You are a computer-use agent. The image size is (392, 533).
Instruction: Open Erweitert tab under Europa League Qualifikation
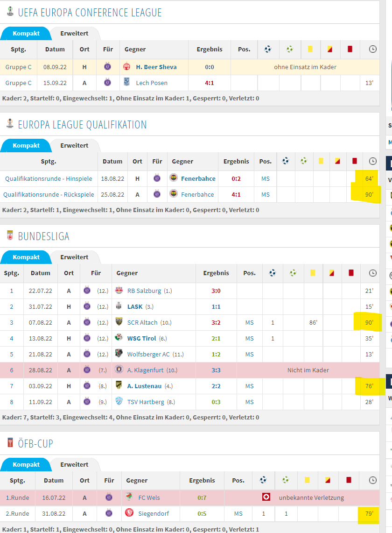pyautogui.click(x=74, y=145)
